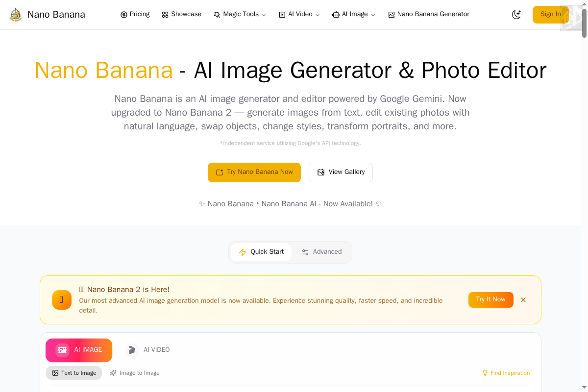The height and width of the screenshot is (392, 588).
Task: Open the View Gallery button
Action: tap(341, 172)
